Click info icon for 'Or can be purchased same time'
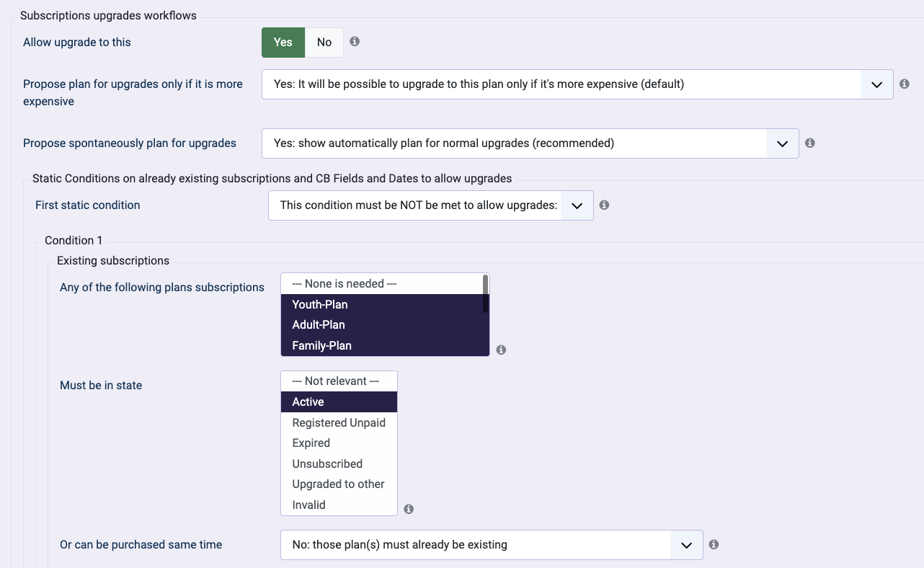The height and width of the screenshot is (568, 924). (x=714, y=544)
